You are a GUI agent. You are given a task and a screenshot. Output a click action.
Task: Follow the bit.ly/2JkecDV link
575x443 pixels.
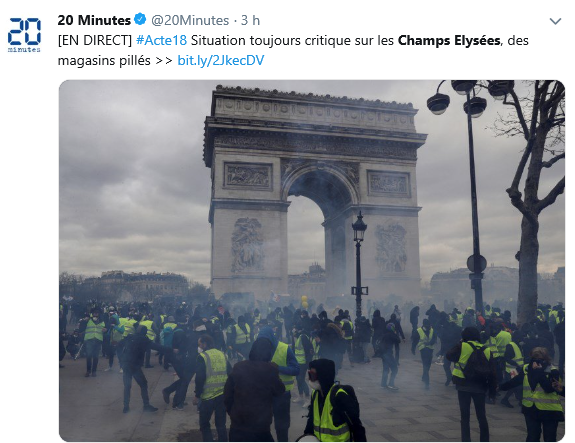point(221,61)
